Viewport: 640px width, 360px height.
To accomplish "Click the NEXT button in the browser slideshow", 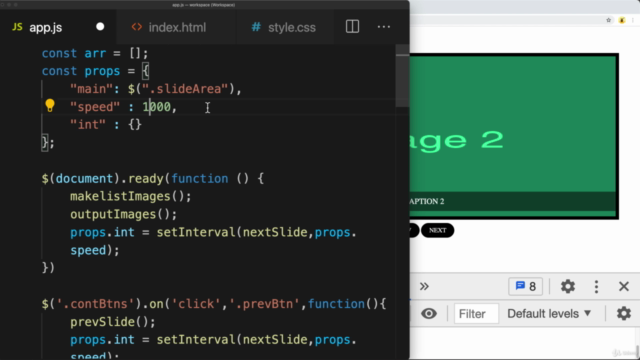I will pos(438,230).
